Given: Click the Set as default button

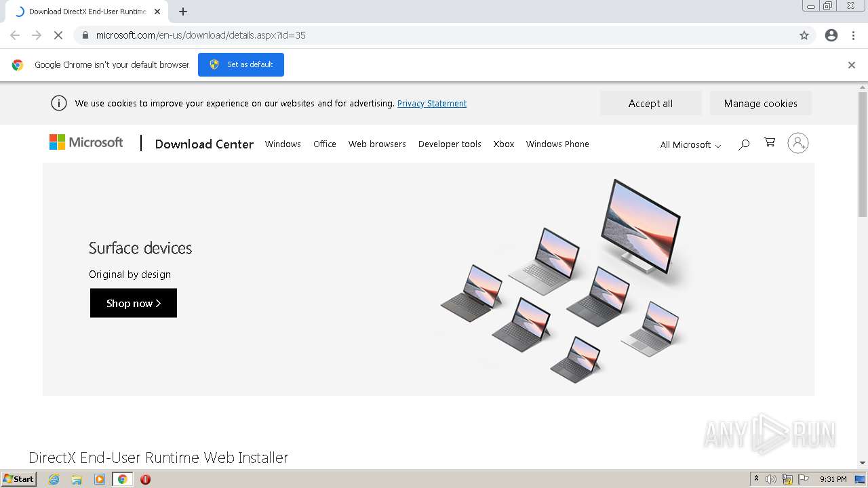Looking at the screenshot, I should coord(241,64).
